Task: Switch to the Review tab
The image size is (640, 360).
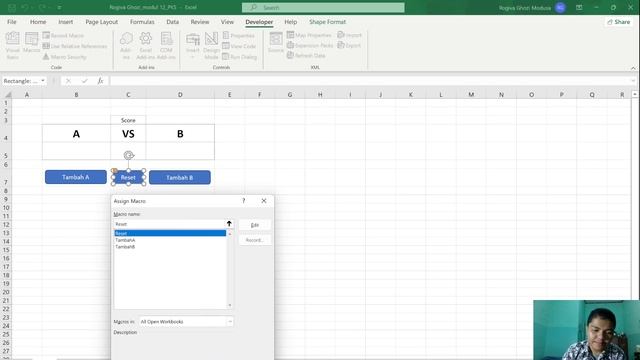Action: click(200, 22)
